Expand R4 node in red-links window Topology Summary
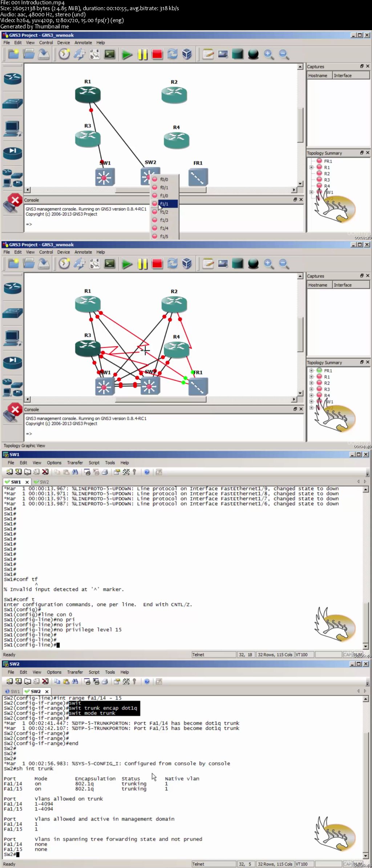Image resolution: width=372 pixels, height=868 pixels. pyautogui.click(x=311, y=396)
